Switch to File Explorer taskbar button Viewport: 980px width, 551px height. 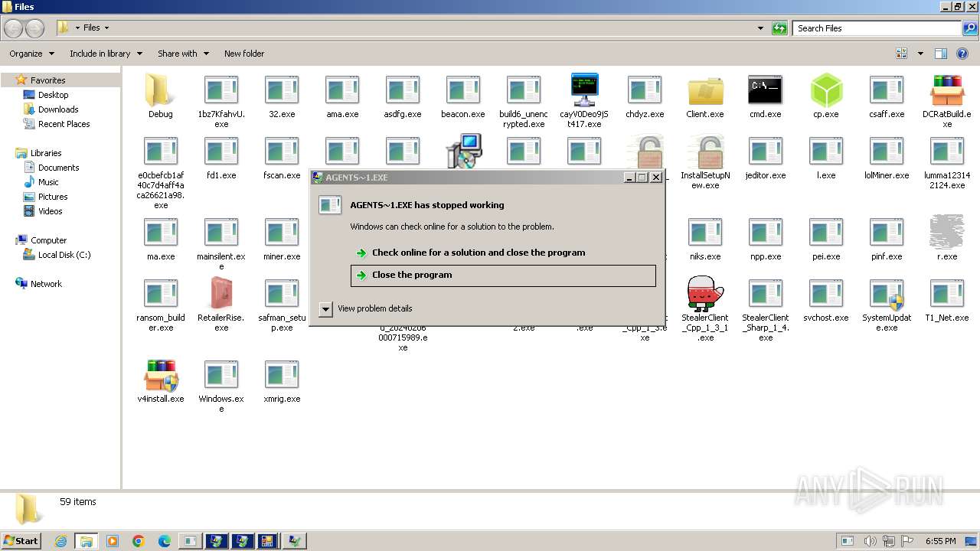(x=87, y=541)
